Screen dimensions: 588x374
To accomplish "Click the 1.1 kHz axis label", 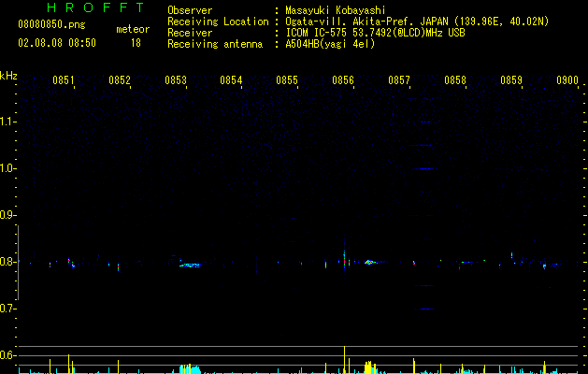I will pyautogui.click(x=7, y=122).
